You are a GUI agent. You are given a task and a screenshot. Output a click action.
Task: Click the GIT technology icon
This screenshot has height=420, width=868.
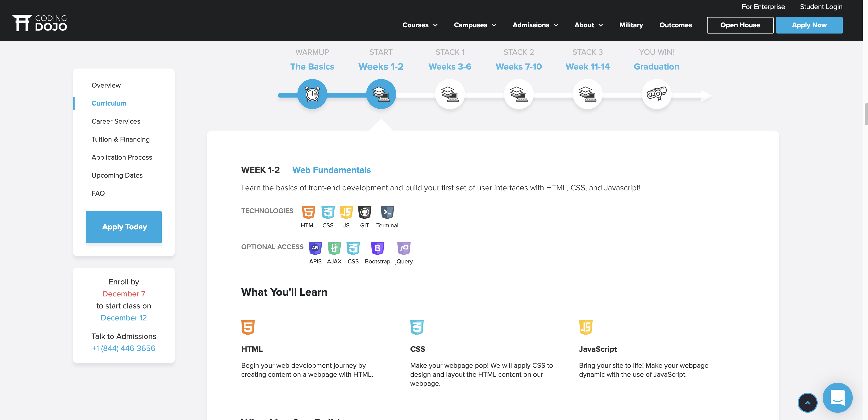click(364, 212)
